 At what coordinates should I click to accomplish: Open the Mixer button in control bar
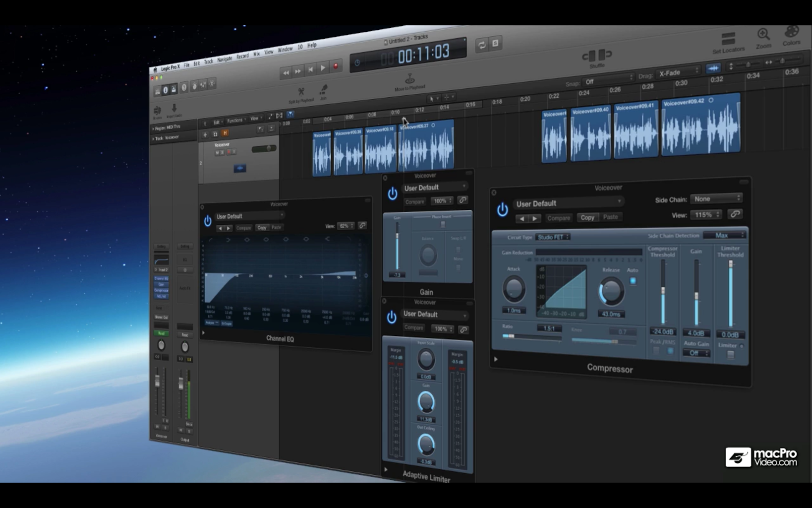pyautogui.click(x=203, y=85)
